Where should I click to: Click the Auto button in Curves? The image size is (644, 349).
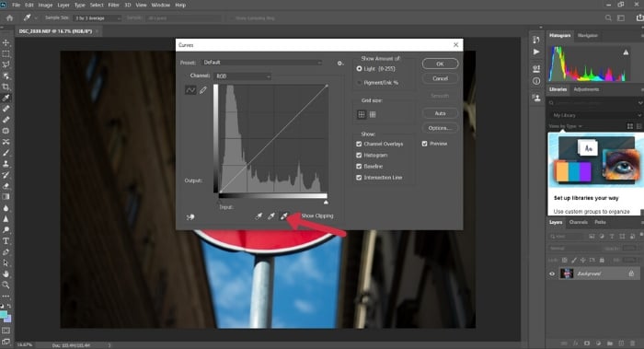440,113
